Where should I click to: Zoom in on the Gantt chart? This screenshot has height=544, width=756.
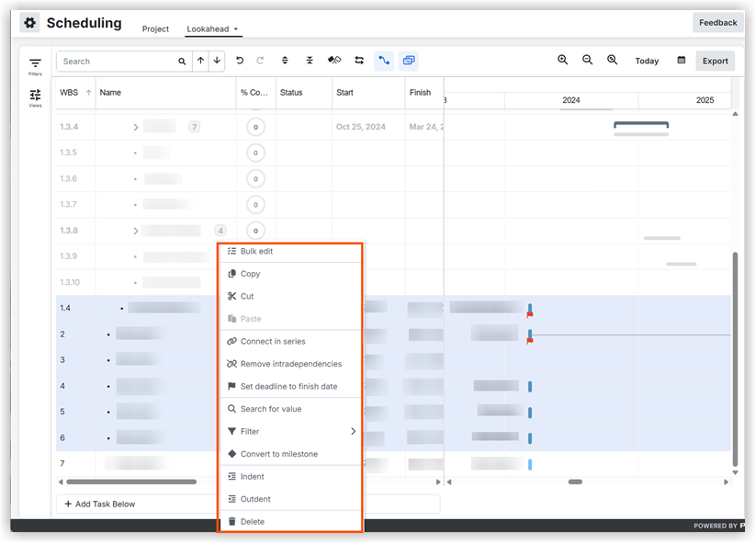click(563, 60)
